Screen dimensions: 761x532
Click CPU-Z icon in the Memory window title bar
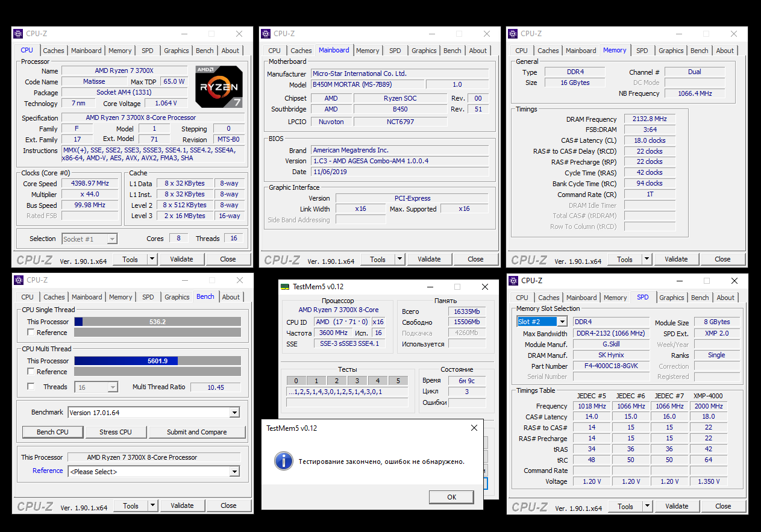(513, 34)
